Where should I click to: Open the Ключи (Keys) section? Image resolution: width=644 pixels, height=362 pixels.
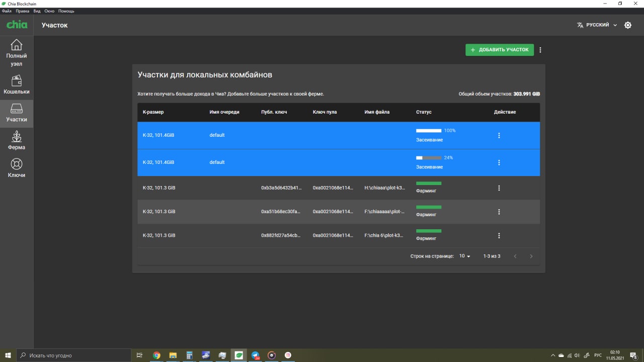[17, 169]
